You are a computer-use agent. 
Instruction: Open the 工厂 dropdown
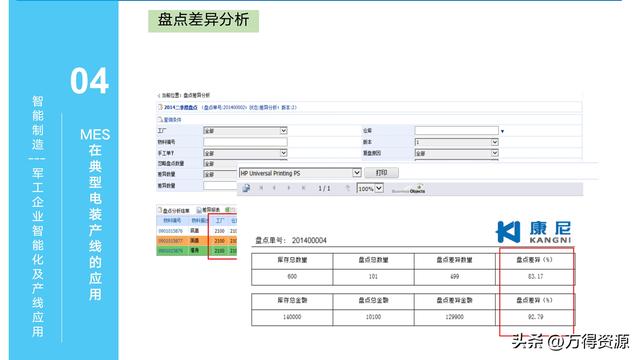pyautogui.click(x=245, y=131)
